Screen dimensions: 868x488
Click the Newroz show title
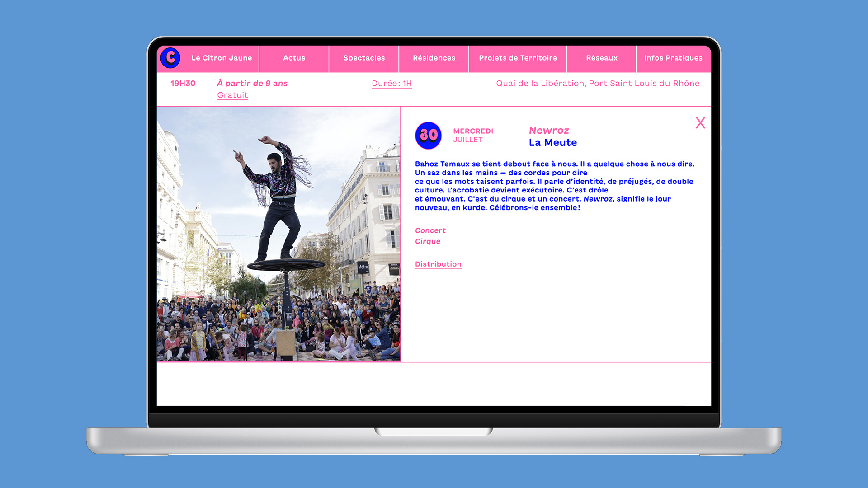tap(549, 130)
